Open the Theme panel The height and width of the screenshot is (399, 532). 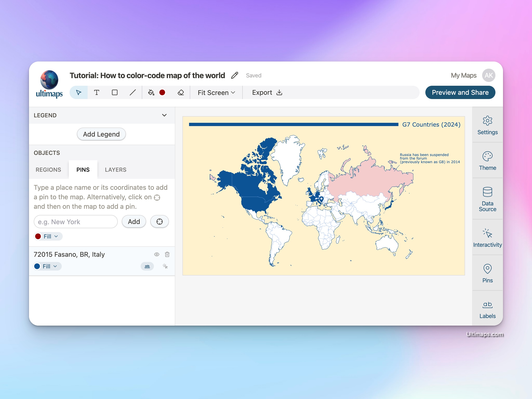(x=487, y=161)
